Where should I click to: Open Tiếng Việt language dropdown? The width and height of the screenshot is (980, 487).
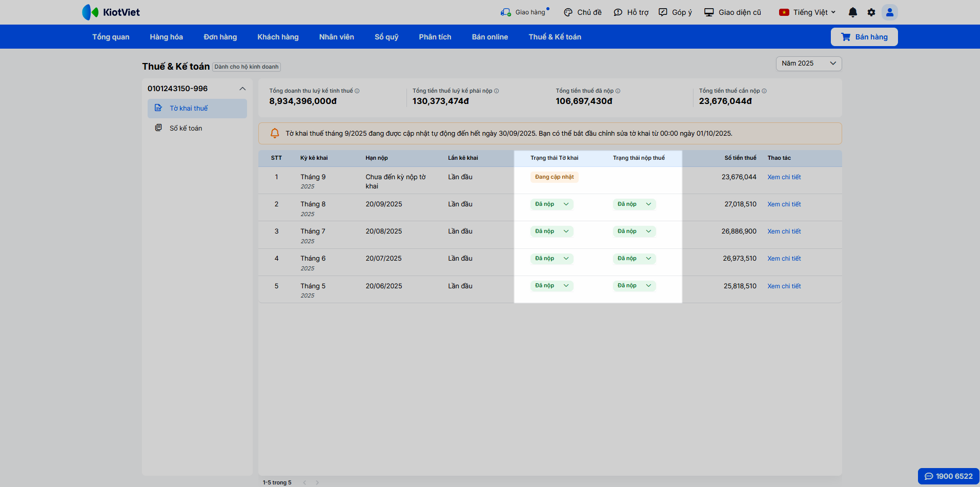807,12
